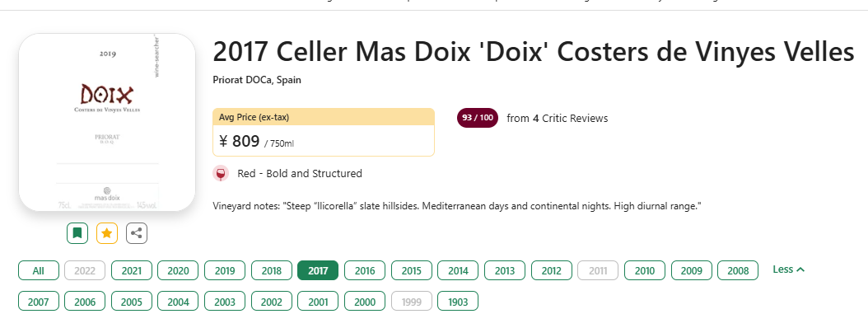Open the Priorat DOCa, Spain region link
This screenshot has height=328, width=868.
pos(257,80)
